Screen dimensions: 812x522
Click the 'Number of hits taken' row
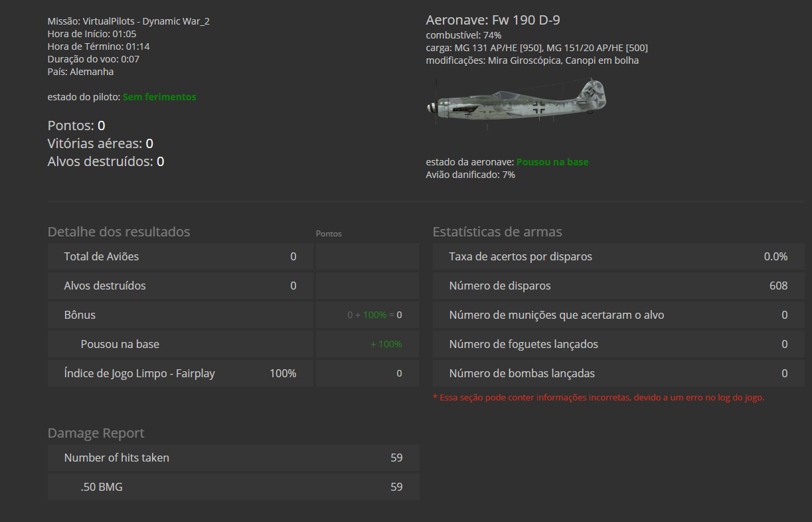[233, 458]
